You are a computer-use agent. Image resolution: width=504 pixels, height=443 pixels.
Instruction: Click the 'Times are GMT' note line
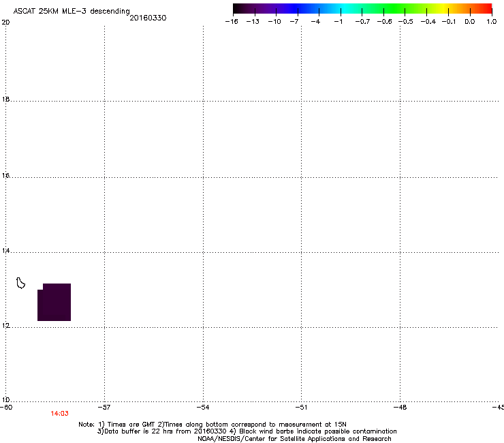tap(212, 425)
